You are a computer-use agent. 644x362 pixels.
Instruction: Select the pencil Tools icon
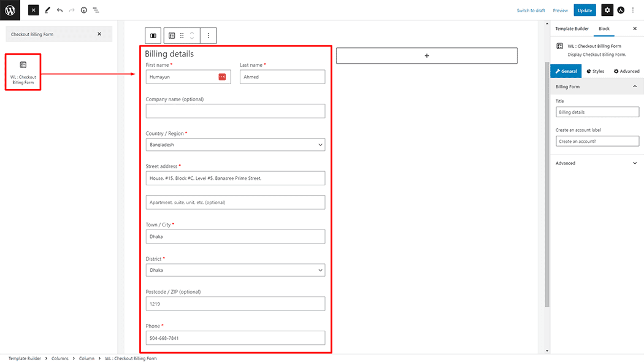coord(47,10)
